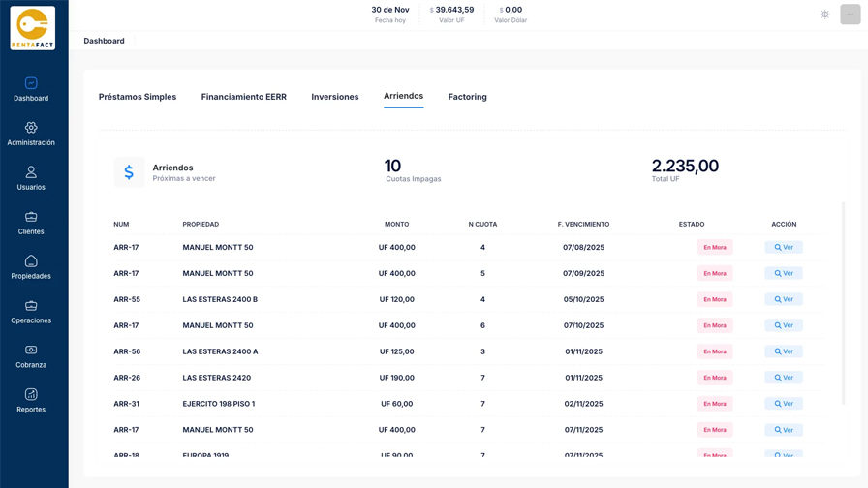
Task: Select the Factoring tab
Action: (x=468, y=97)
